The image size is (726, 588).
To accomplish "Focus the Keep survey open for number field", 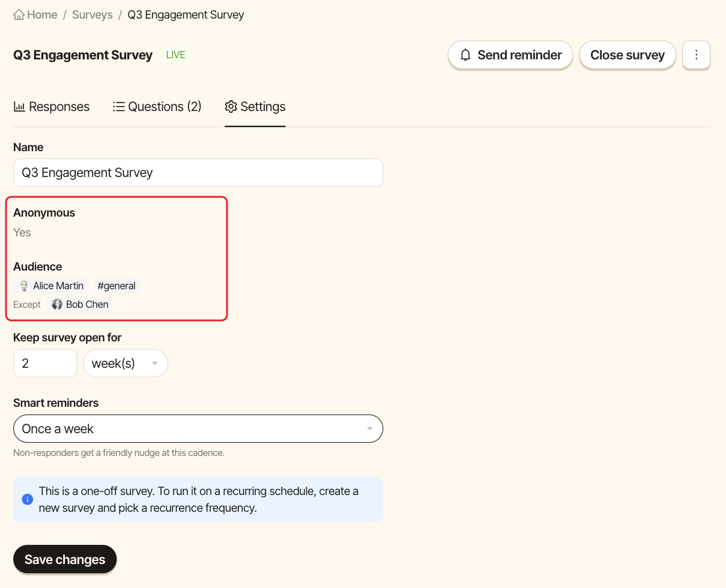I will (x=45, y=363).
